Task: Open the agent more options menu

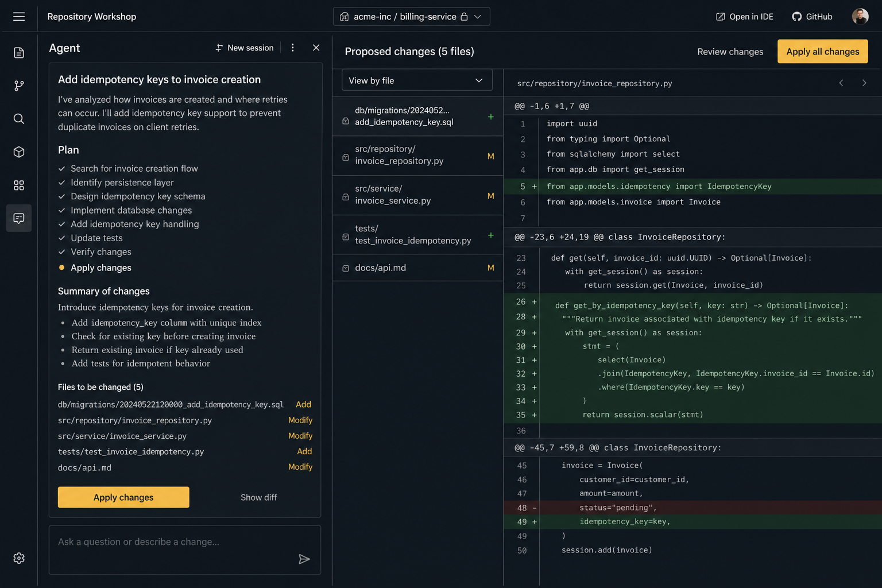Action: [x=293, y=48]
